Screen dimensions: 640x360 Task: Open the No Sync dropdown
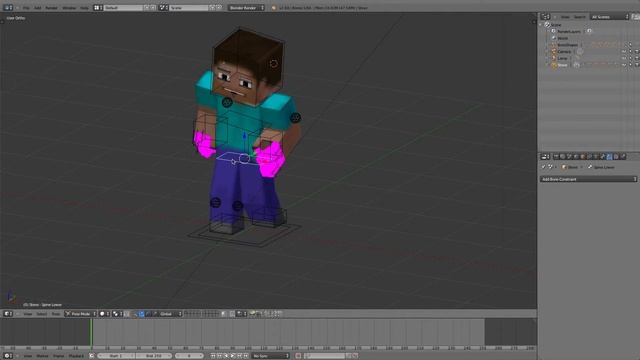(270, 356)
